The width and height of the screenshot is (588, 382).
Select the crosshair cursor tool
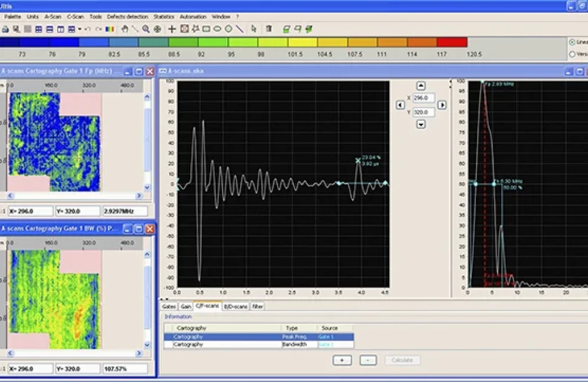coord(172,28)
